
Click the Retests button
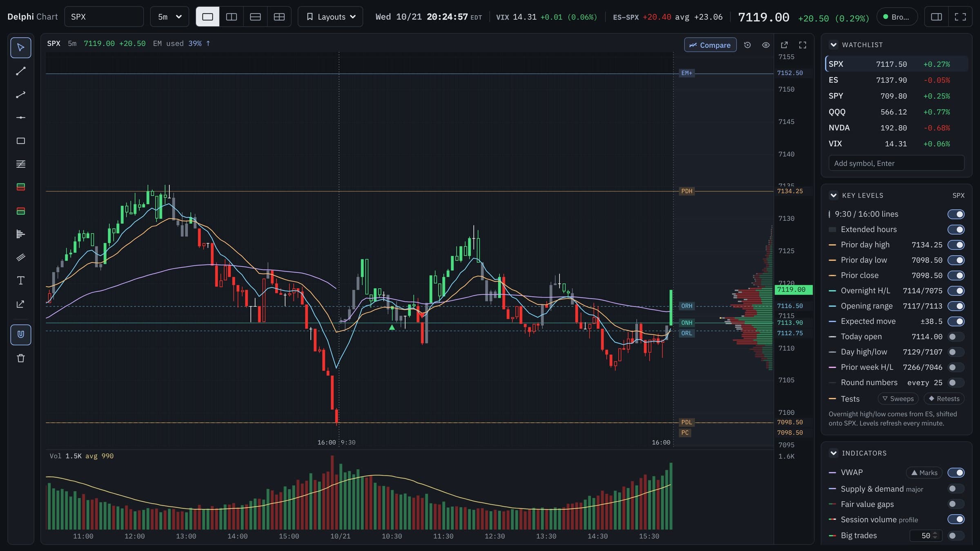[x=944, y=399]
